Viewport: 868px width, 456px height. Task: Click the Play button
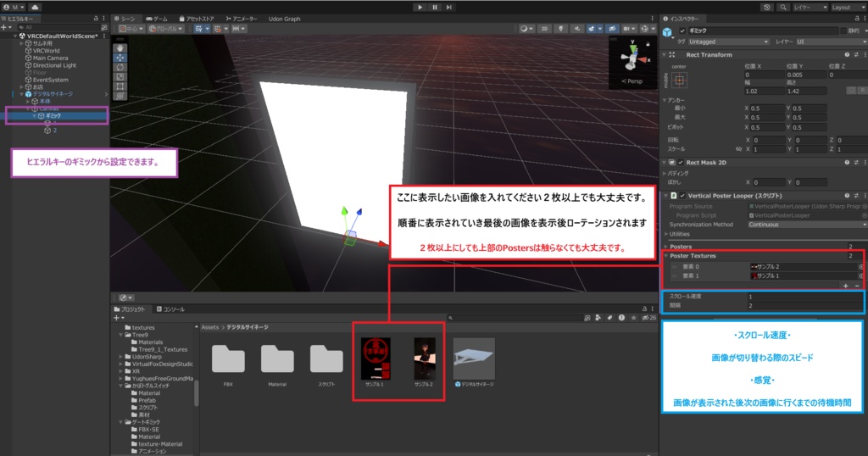tap(420, 7)
